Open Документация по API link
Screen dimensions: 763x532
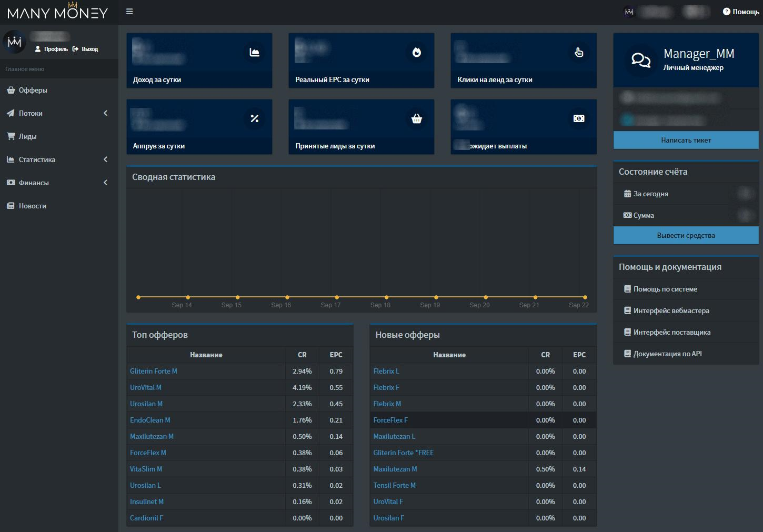(667, 354)
